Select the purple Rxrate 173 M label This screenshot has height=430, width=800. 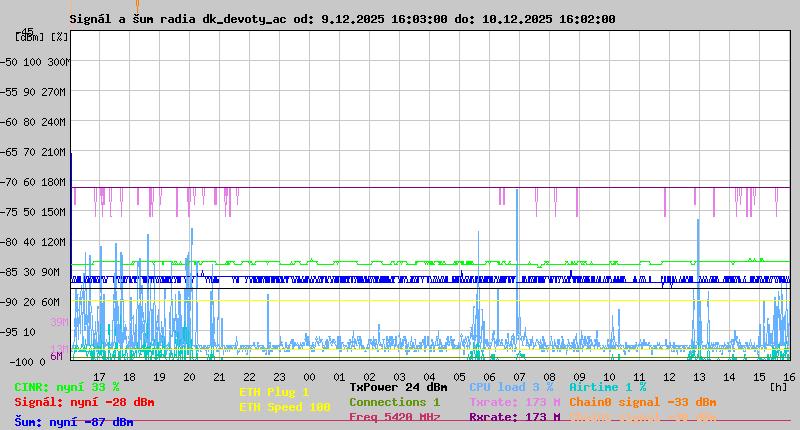[x=514, y=417]
